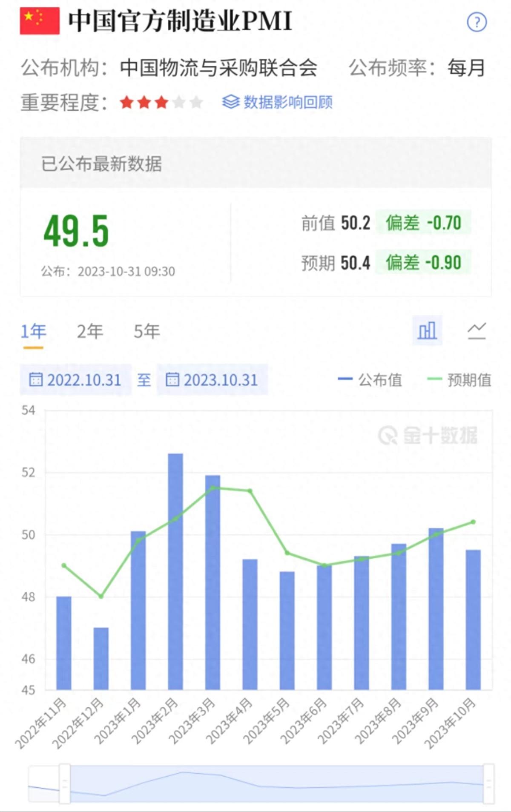Click calendar icon in end date field

click(172, 379)
